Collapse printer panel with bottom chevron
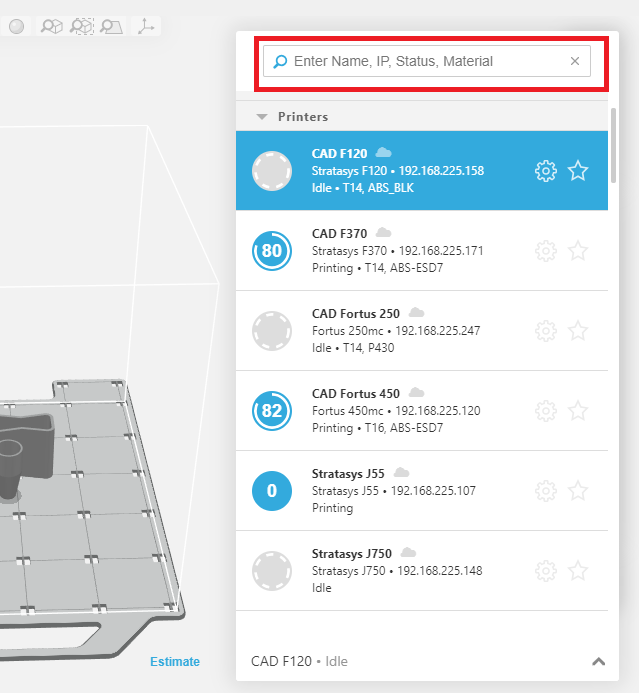Image resolution: width=639 pixels, height=693 pixels. click(598, 662)
